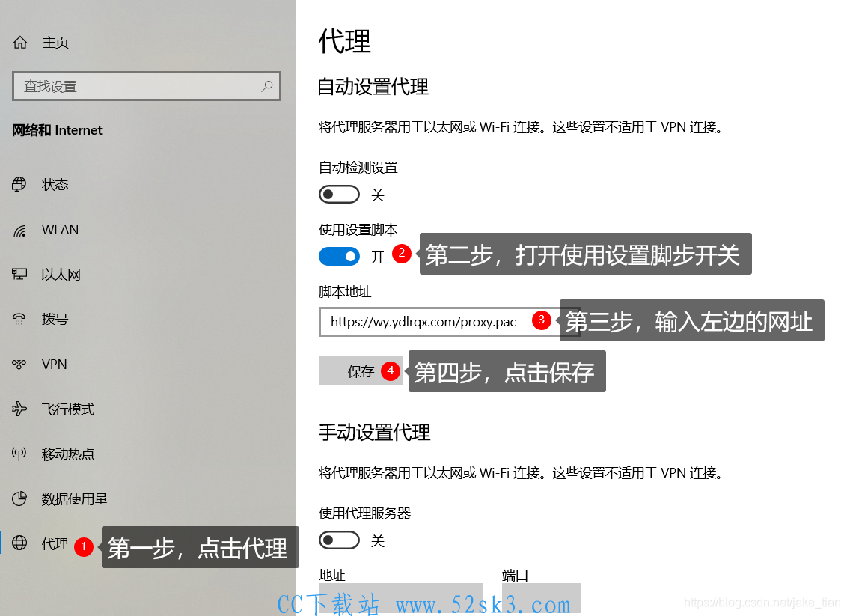Click the 拨号 dial-up icon
This screenshot has height=616, width=847.
pos(19,320)
